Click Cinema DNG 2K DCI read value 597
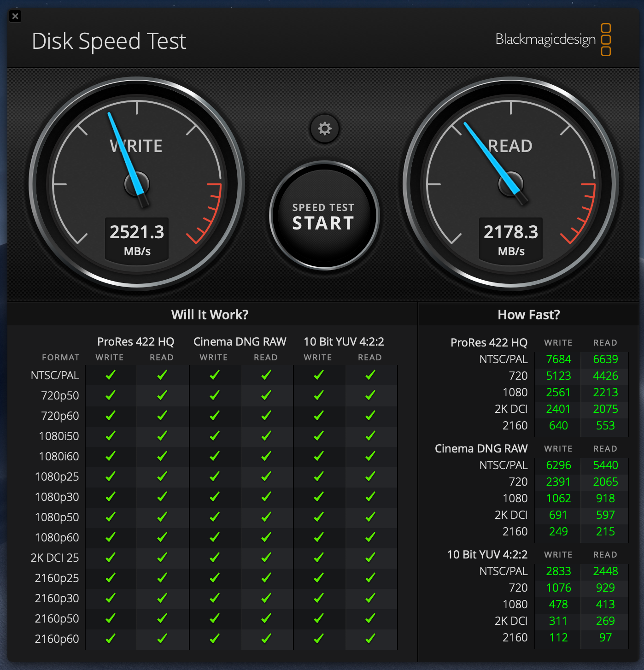This screenshot has width=644, height=670. click(x=605, y=515)
